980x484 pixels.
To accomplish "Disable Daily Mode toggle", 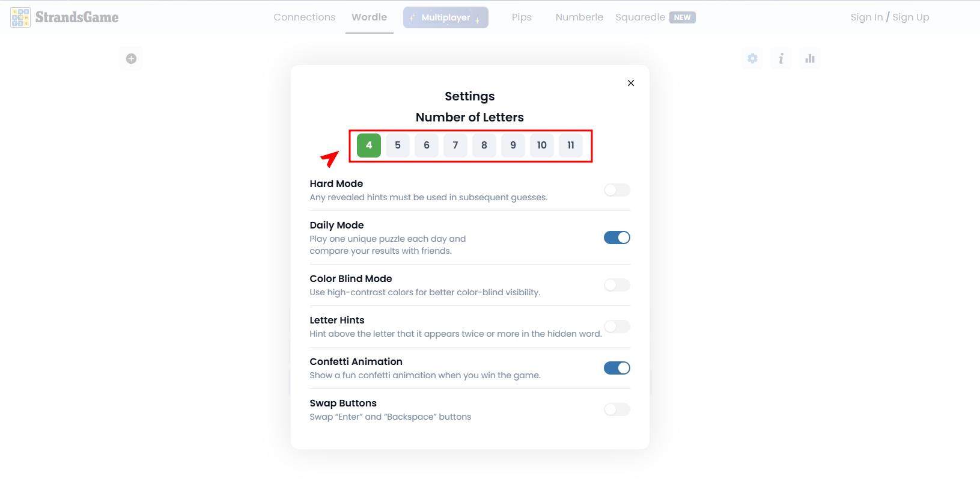I will [617, 237].
